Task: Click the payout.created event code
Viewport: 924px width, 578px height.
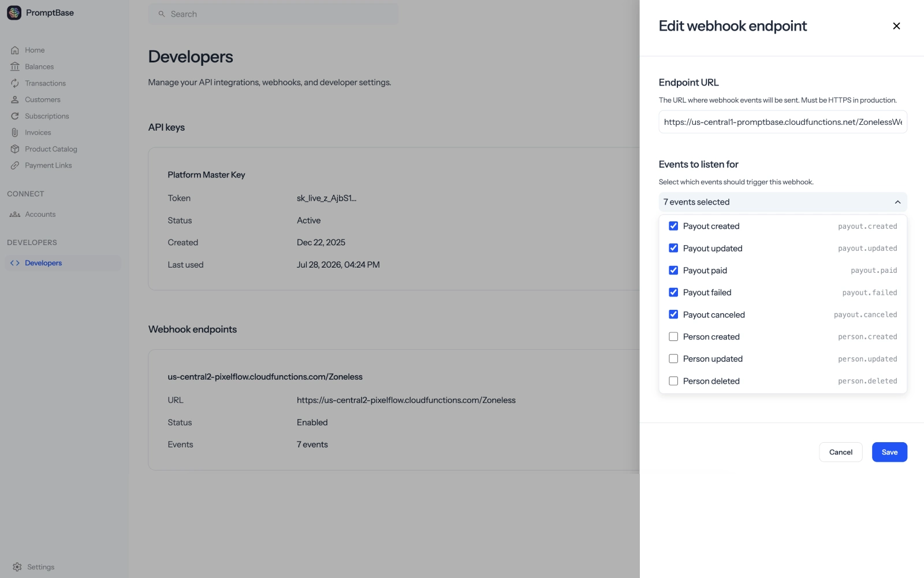Action: coord(867,227)
